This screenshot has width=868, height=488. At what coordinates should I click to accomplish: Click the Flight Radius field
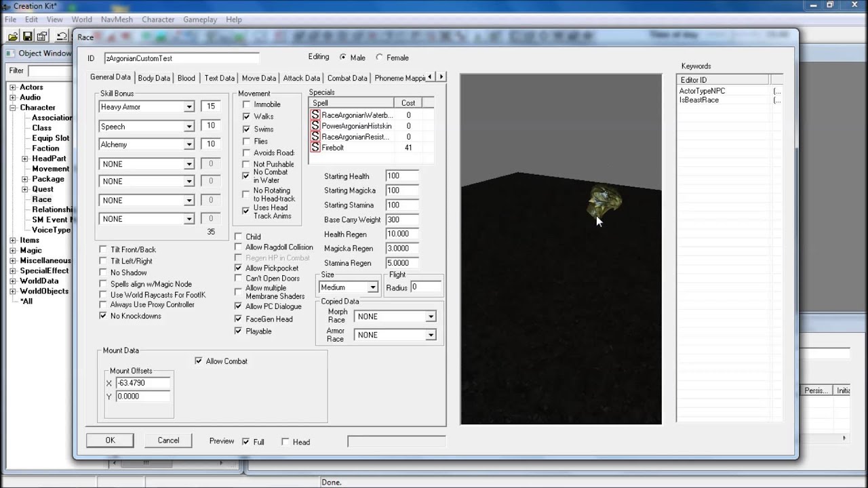(426, 287)
